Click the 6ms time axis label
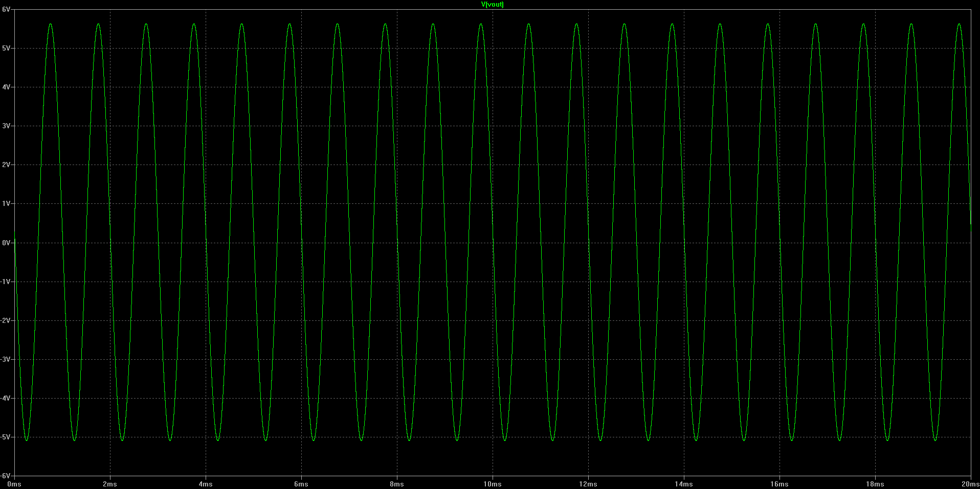 [x=301, y=484]
